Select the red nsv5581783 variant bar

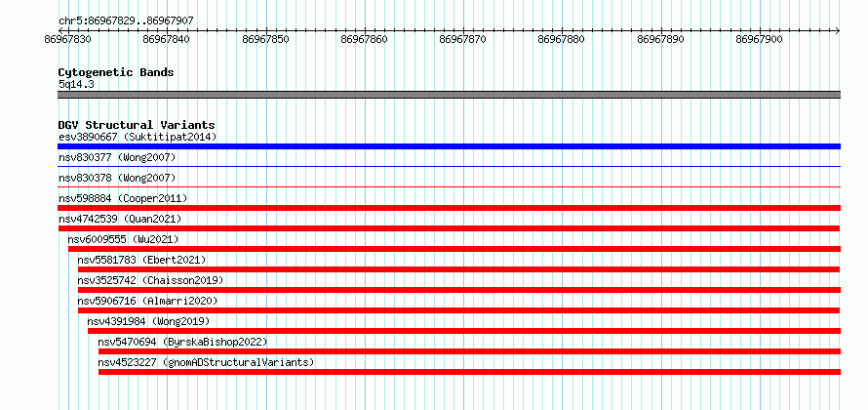click(459, 269)
